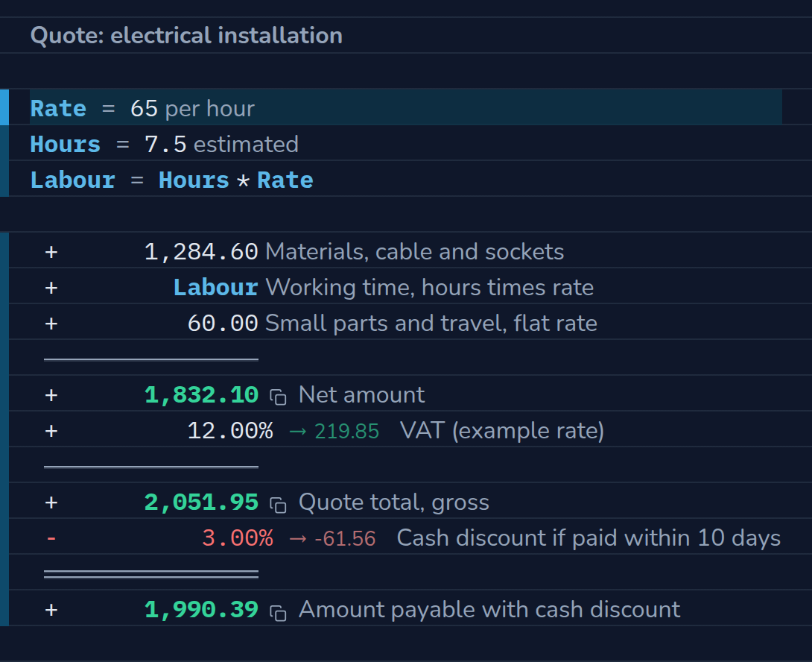Screen dimensions: 812x662
Task: Click the title 'Quote: electrical installation'
Action: 186,36
